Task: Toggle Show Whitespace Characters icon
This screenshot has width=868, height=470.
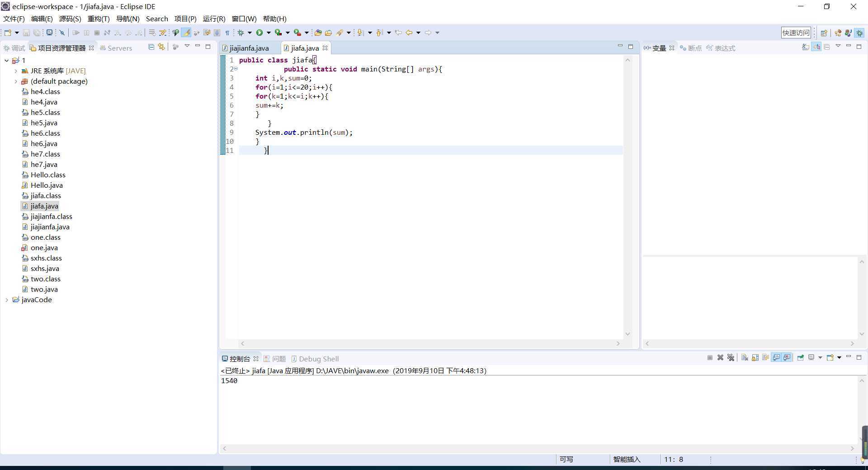Action: [x=227, y=33]
